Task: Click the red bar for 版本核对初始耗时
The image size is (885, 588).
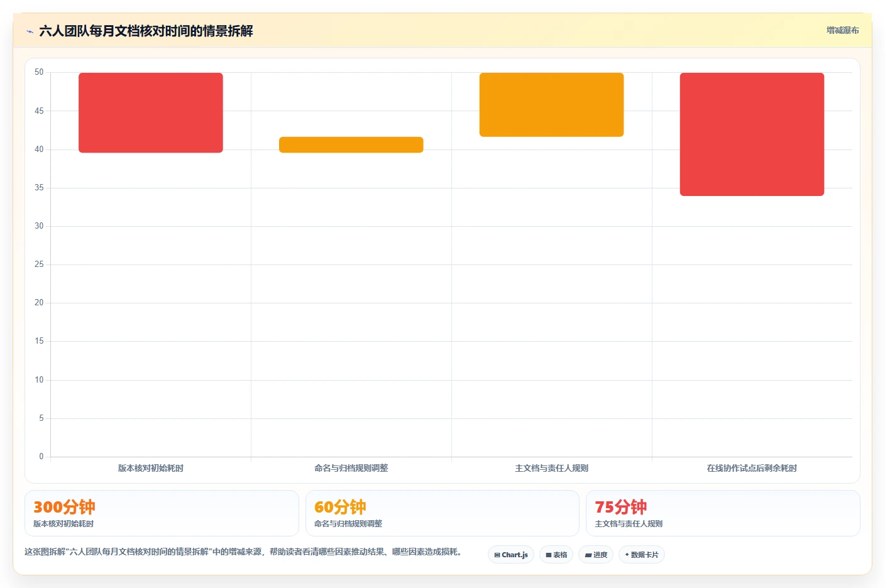Action: [x=151, y=112]
